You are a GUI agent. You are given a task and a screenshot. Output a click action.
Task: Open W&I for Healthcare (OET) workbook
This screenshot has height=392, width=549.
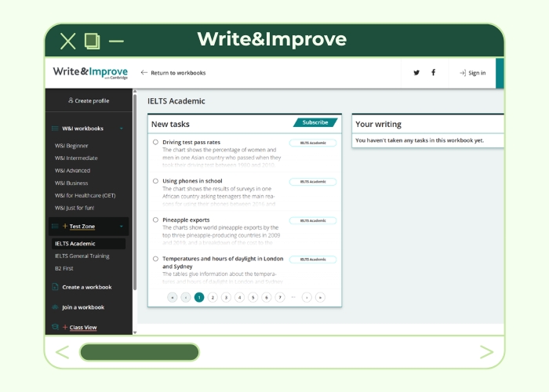(x=85, y=195)
